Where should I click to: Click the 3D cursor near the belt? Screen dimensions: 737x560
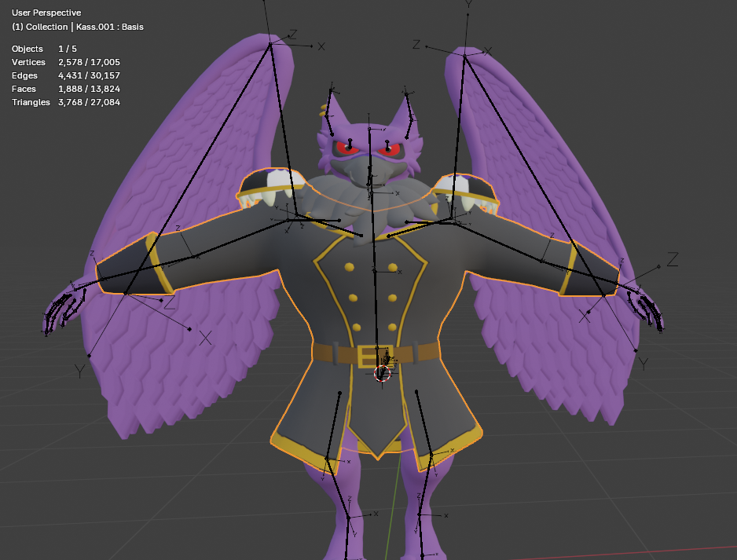pyautogui.click(x=383, y=375)
